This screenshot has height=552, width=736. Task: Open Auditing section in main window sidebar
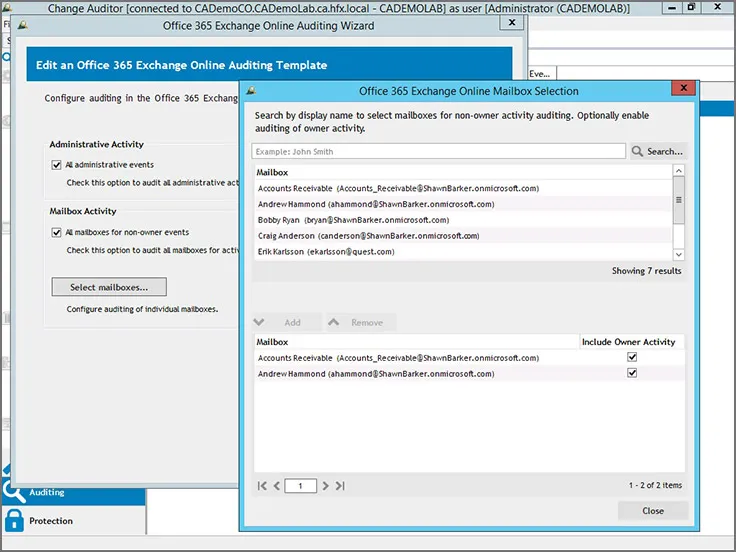pos(74,492)
